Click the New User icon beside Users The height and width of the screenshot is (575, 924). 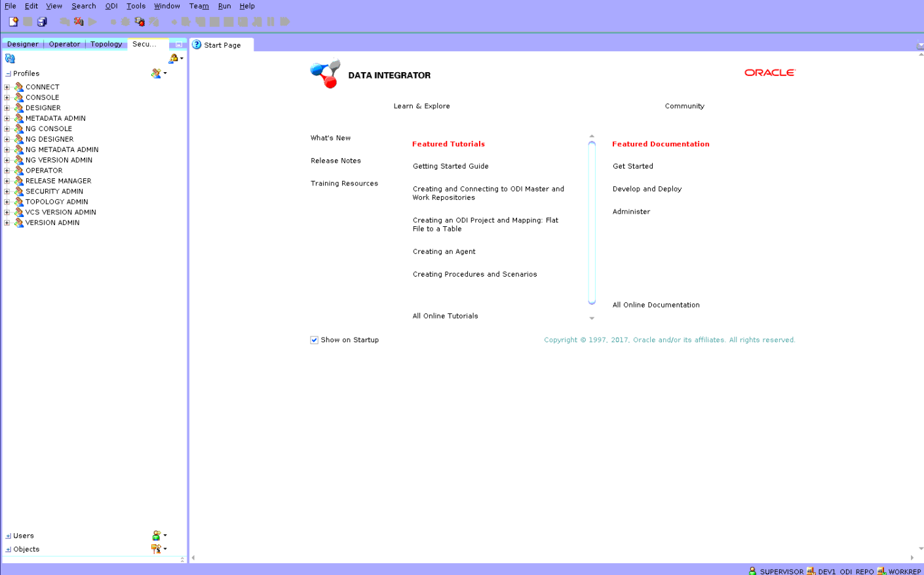(156, 536)
